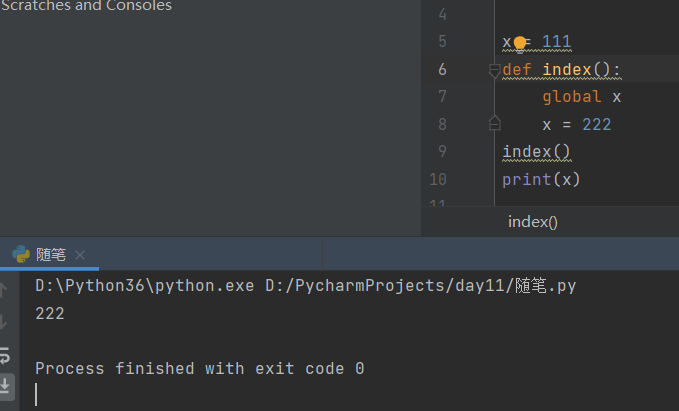
Task: Click line number 10 in the gutter
Action: [x=438, y=180]
